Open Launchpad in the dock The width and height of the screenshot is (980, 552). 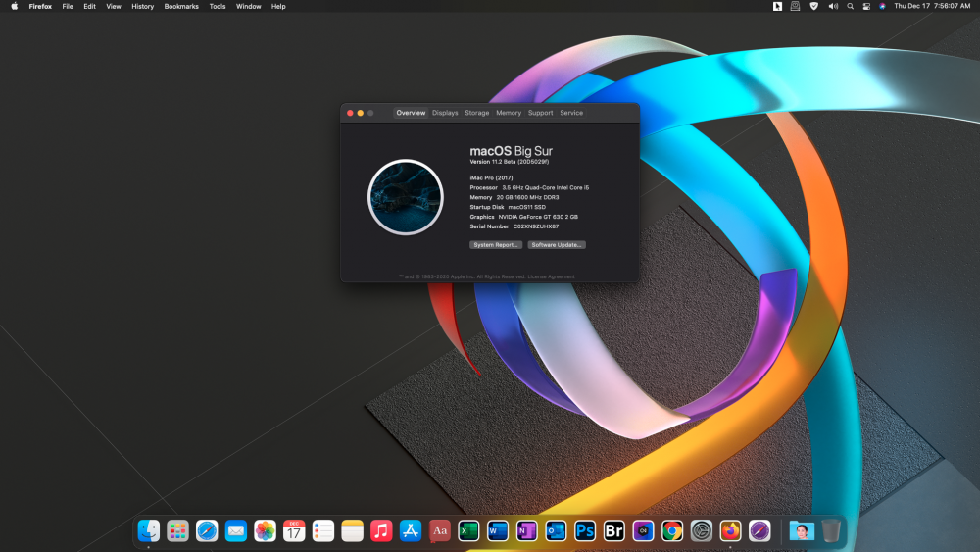[177, 530]
